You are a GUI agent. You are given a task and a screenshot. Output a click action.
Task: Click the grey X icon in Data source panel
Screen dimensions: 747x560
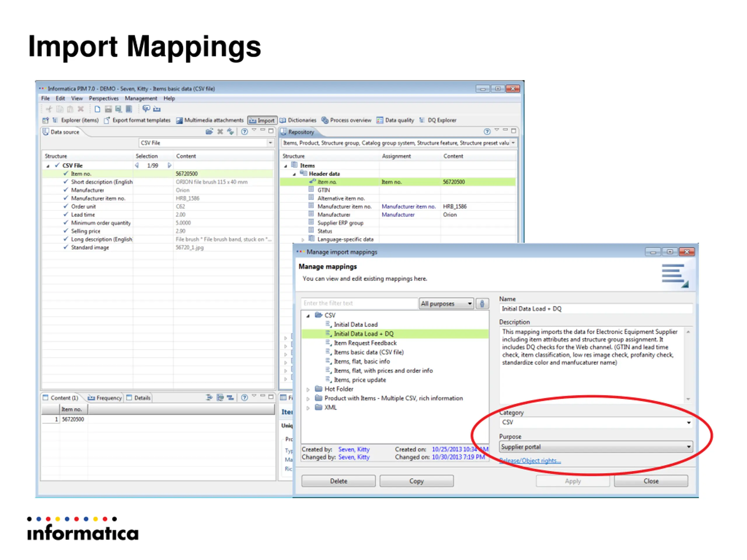pos(220,132)
